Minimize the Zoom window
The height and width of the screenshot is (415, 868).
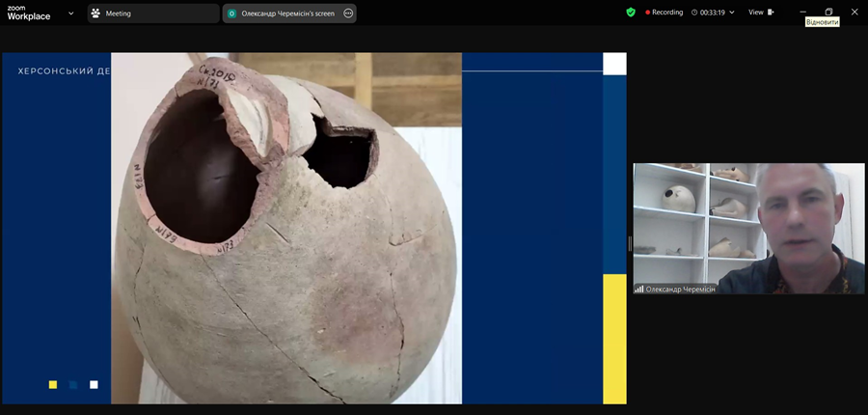pos(803,12)
